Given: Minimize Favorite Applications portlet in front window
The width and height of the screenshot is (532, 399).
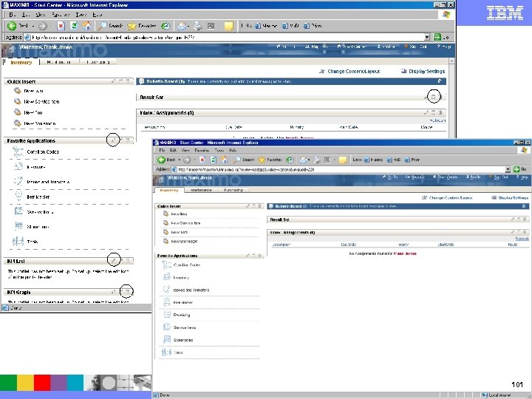Looking at the screenshot, I should click(x=253, y=255).
